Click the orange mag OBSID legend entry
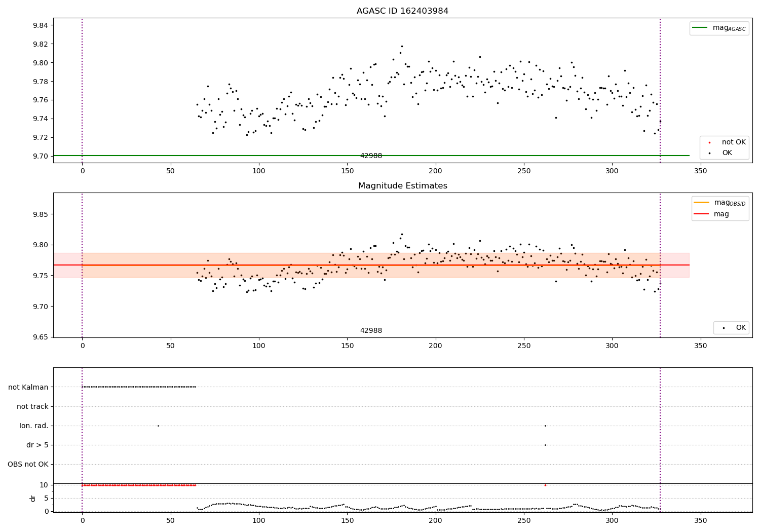 [719, 203]
